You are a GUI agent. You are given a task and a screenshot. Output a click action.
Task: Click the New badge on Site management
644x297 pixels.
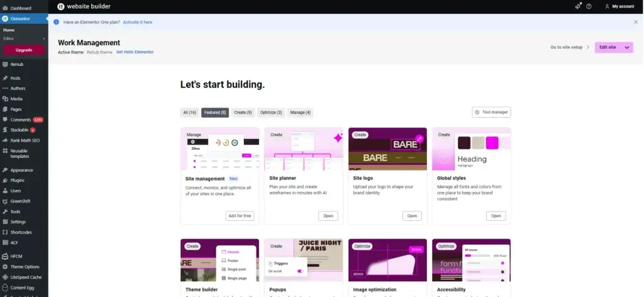pos(233,179)
